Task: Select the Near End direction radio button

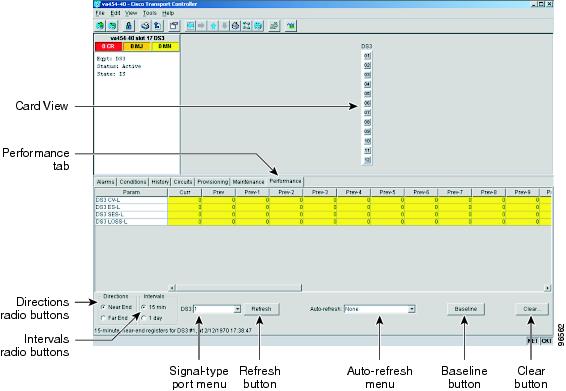Action: point(103,307)
